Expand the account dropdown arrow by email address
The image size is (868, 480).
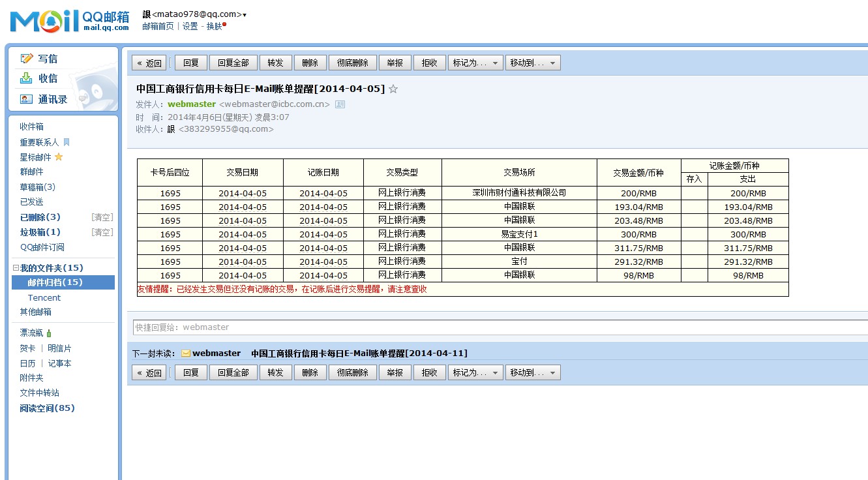(245, 14)
